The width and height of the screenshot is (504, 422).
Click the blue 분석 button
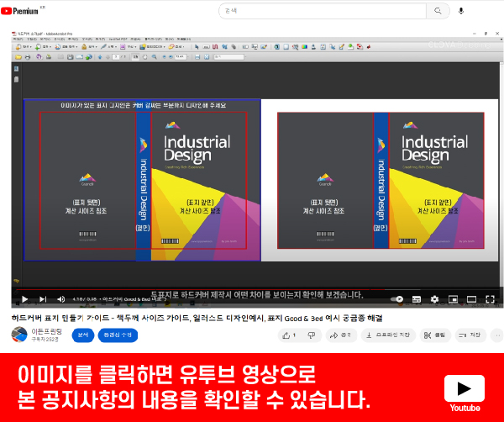(83, 335)
